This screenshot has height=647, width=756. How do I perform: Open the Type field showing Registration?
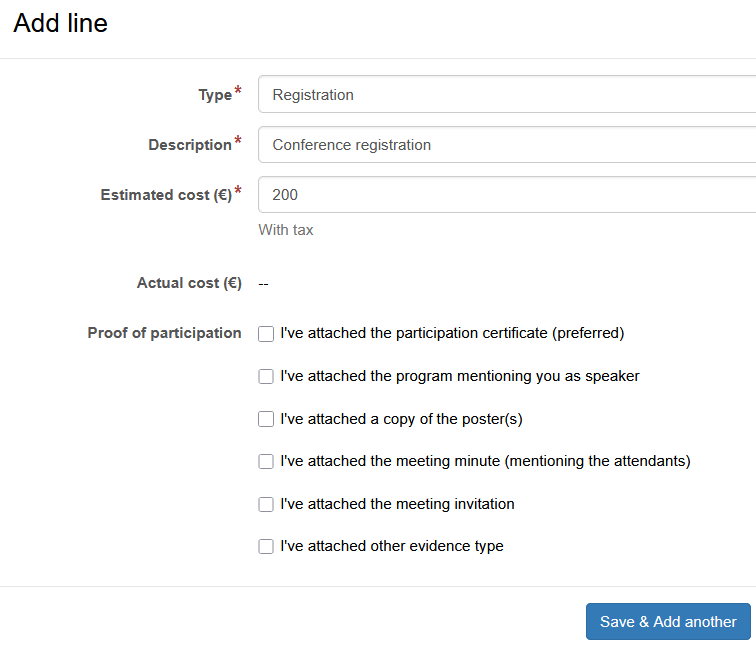click(506, 95)
